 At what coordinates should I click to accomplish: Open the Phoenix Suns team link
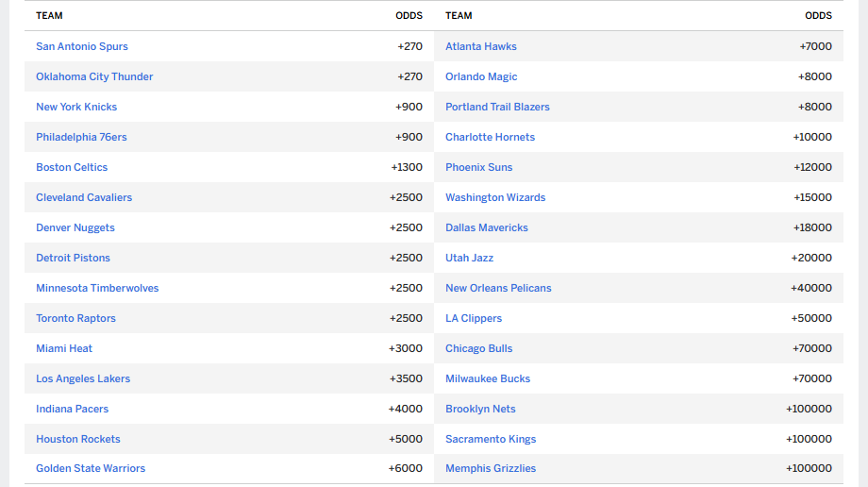coord(479,167)
